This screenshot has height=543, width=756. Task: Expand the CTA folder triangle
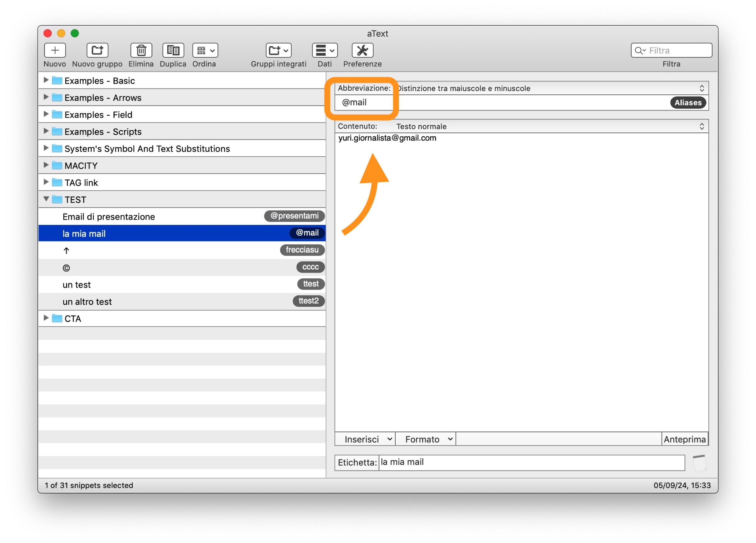[46, 318]
